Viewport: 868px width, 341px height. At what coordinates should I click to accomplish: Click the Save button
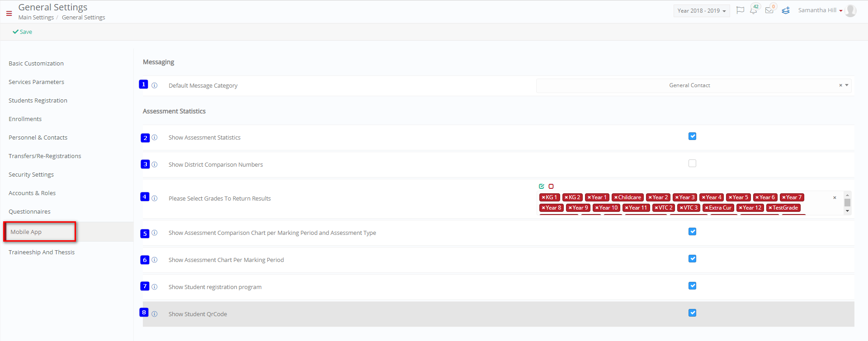point(22,32)
